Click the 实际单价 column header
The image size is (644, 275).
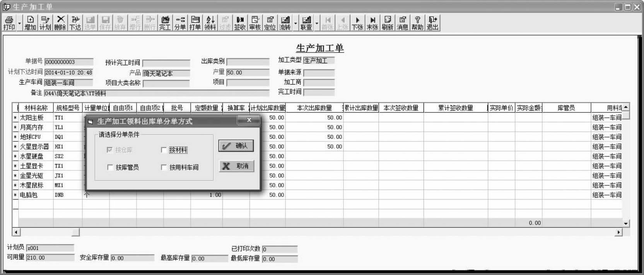point(501,108)
